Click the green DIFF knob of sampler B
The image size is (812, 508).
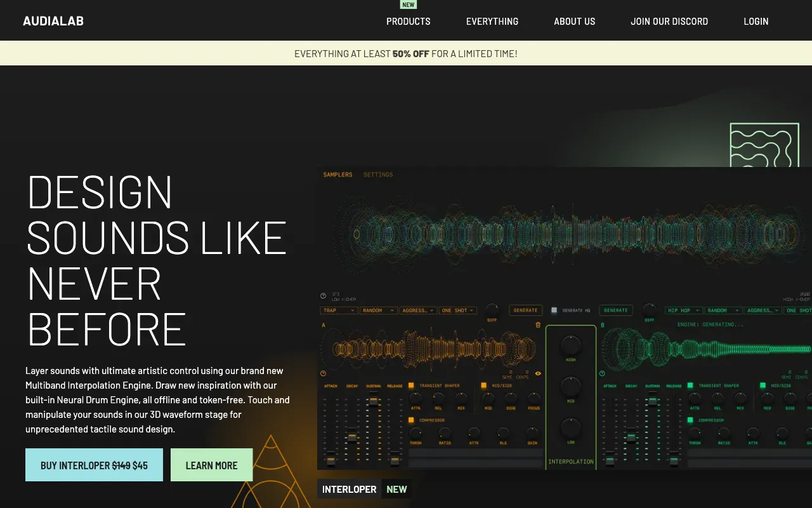[648, 309]
